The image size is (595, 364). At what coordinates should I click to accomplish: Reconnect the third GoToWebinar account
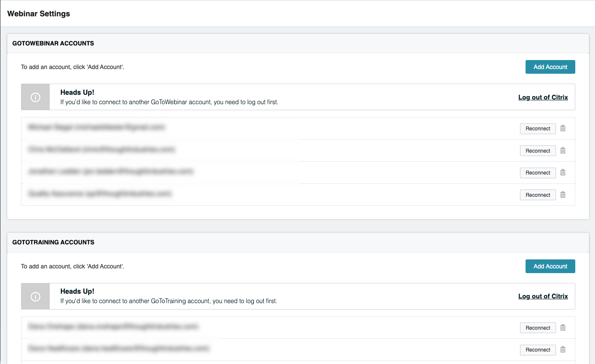[538, 173]
